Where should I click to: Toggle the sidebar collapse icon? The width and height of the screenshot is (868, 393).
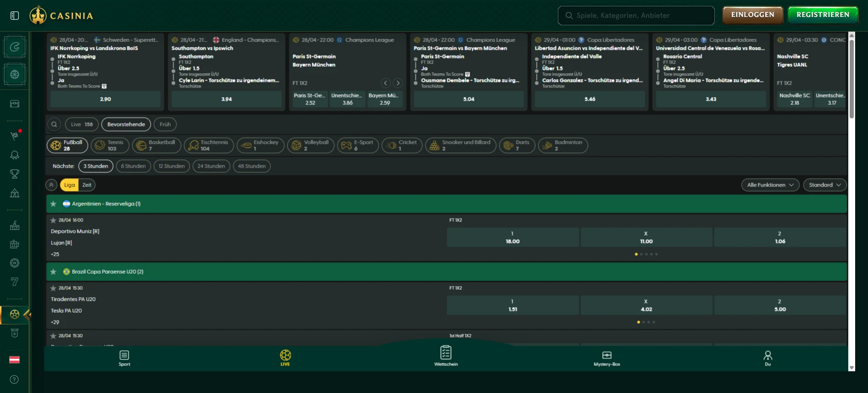15,16
